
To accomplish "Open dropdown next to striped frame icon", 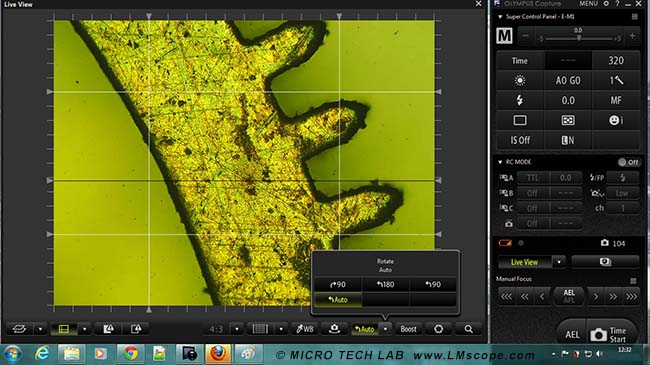I will [x=281, y=329].
